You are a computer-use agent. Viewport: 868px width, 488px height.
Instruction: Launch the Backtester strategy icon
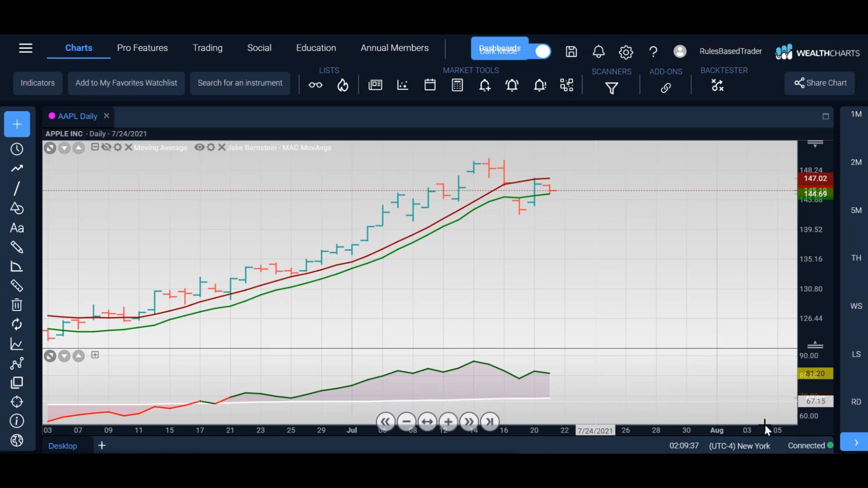pos(717,85)
